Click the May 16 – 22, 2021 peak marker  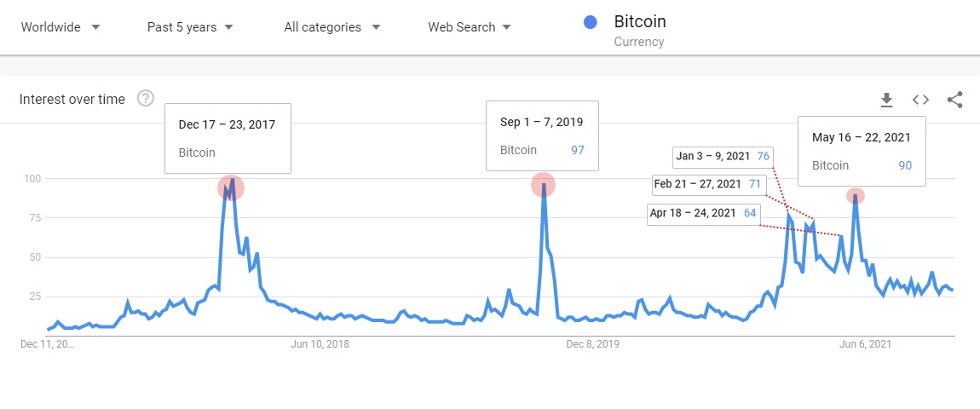click(855, 196)
